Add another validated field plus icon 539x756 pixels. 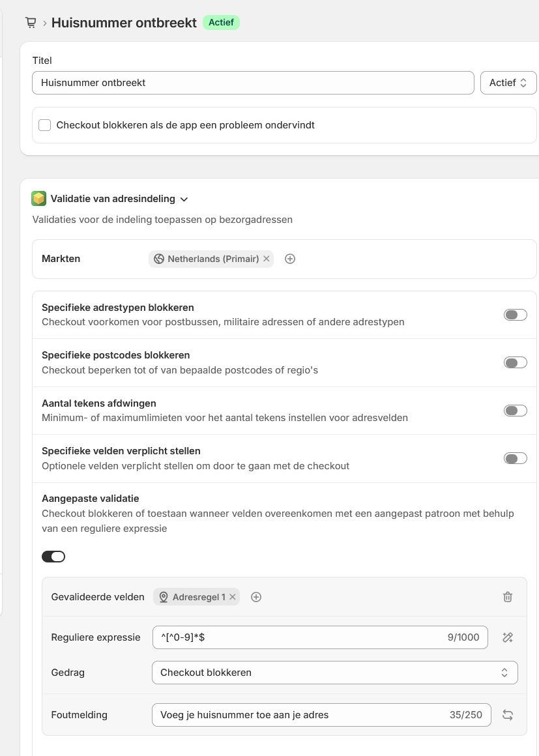click(256, 597)
